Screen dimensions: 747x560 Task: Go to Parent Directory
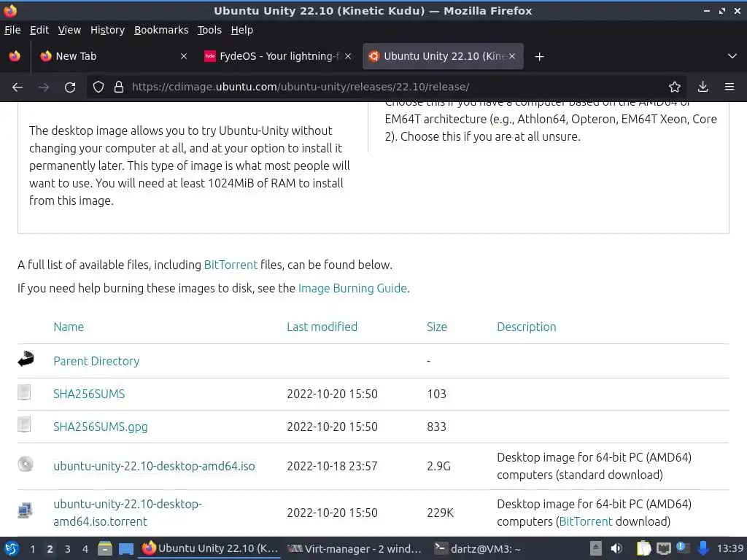[96, 361]
